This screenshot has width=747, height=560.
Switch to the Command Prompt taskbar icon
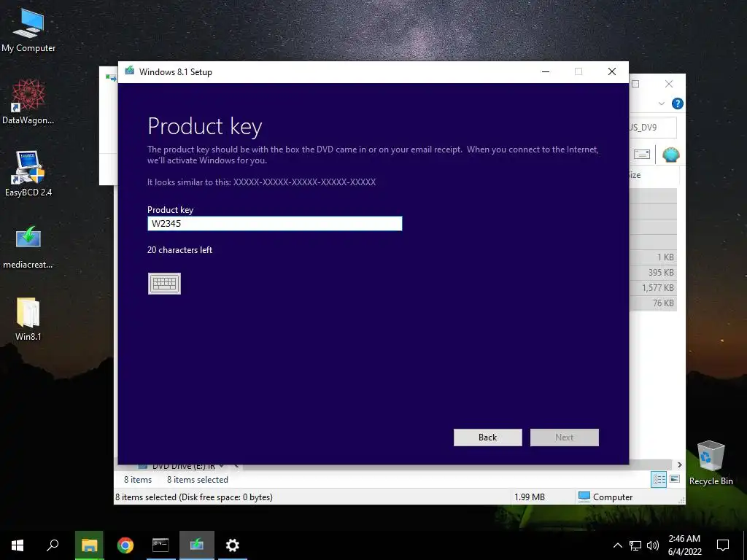[x=160, y=545]
